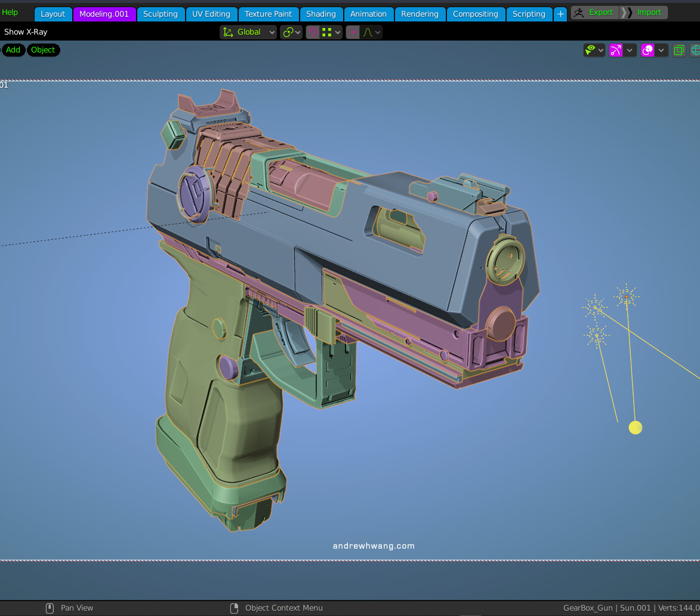The image size is (700, 616).
Task: Click the GoZ Import button
Action: click(644, 13)
